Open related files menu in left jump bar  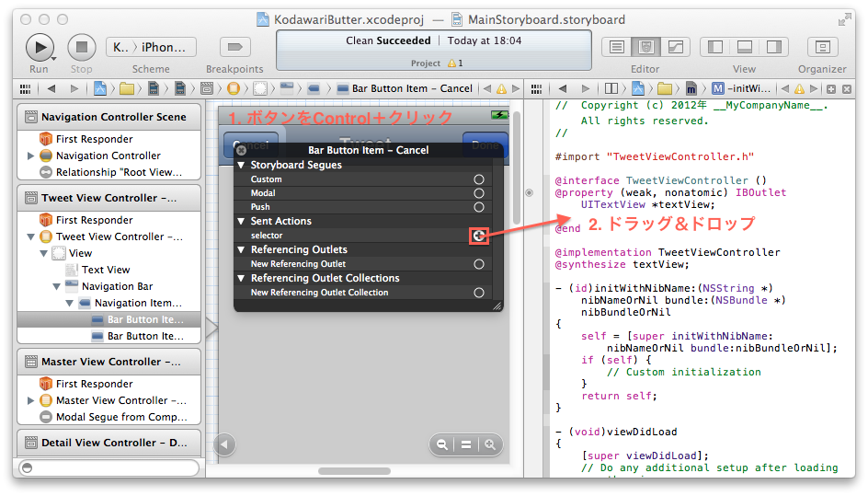[26, 88]
